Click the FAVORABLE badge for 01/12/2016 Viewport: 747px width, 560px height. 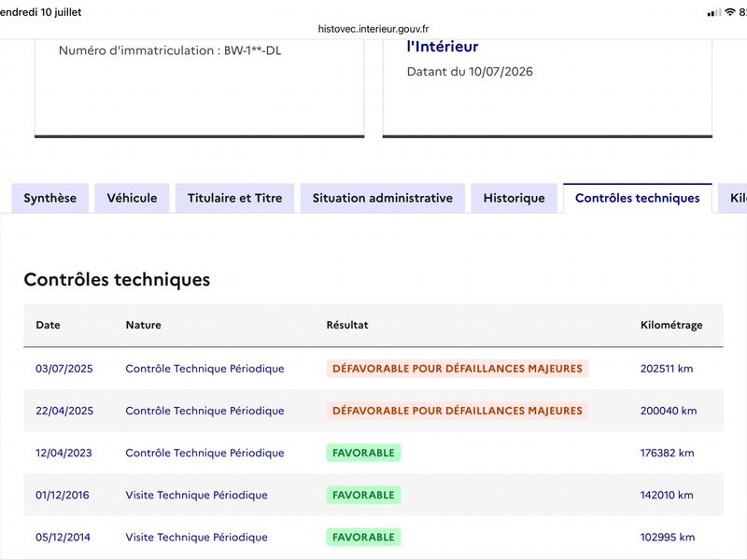363,496
